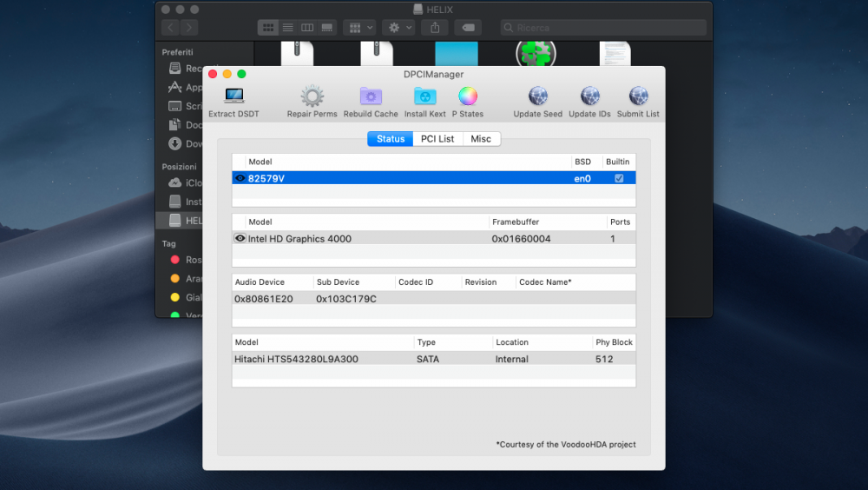Run Repair Perms from toolbar
Screen dimensions: 868x490
pyautogui.click(x=312, y=102)
